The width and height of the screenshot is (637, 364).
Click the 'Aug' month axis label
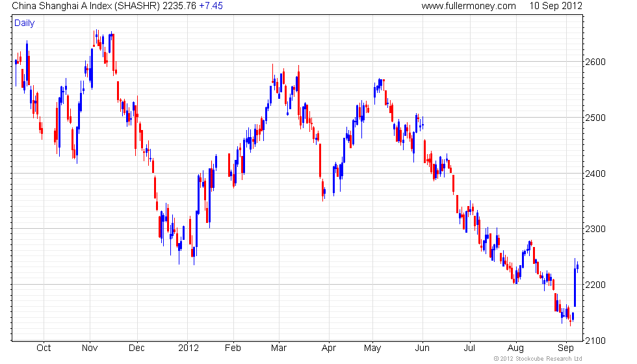(515, 348)
